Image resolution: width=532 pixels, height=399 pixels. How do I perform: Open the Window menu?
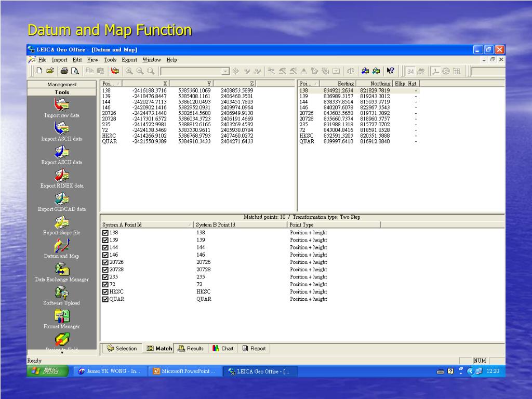click(x=152, y=60)
